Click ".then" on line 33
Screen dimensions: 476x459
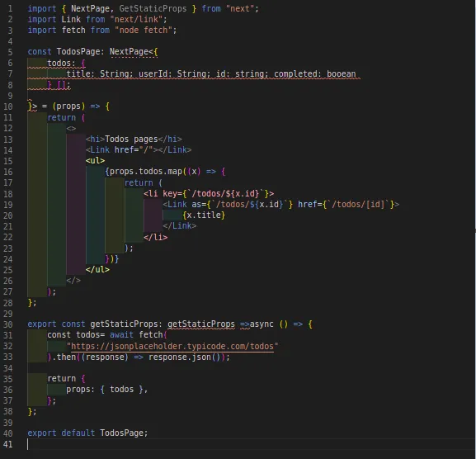point(64,357)
